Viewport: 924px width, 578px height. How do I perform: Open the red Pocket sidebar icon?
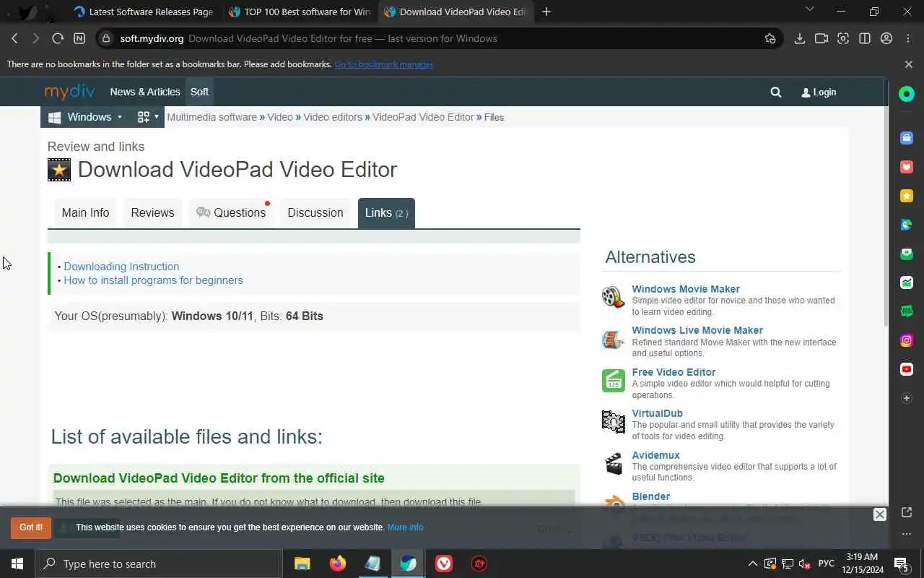pyautogui.click(x=907, y=167)
